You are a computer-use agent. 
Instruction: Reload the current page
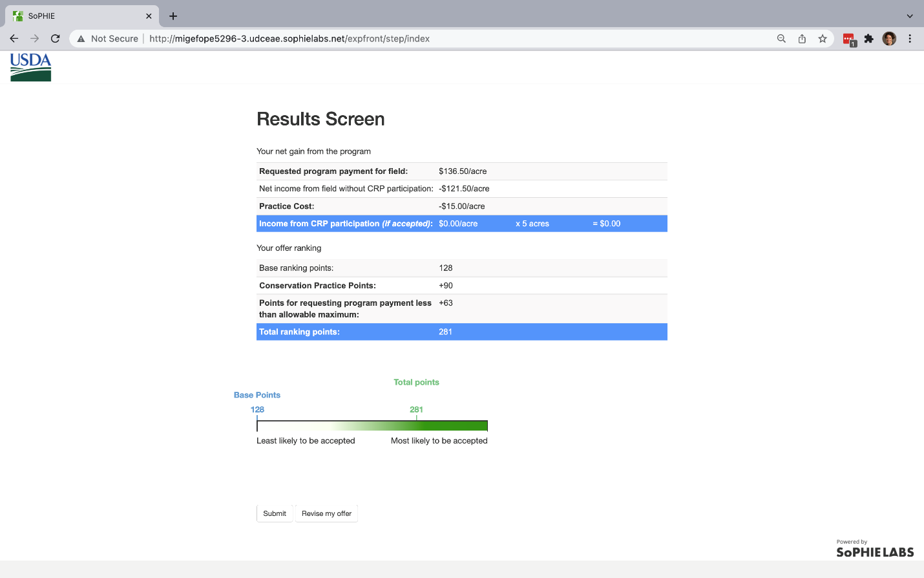[56, 39]
